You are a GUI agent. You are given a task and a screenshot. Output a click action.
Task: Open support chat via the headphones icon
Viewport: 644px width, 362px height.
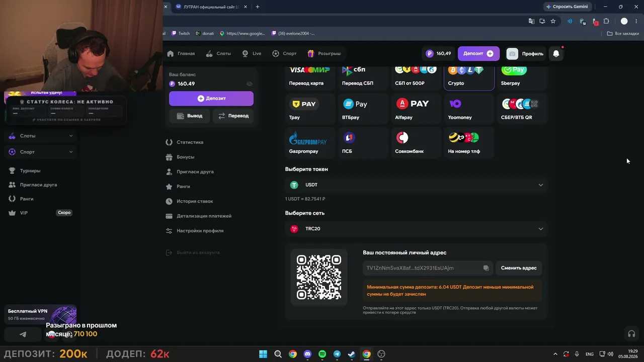click(631, 334)
